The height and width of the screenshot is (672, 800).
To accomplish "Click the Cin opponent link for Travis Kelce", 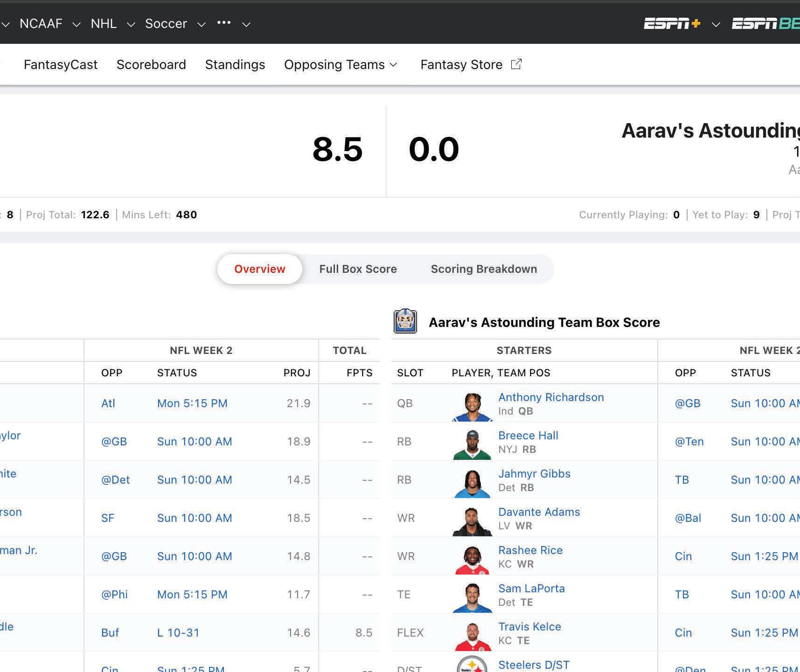I will pos(683,633).
